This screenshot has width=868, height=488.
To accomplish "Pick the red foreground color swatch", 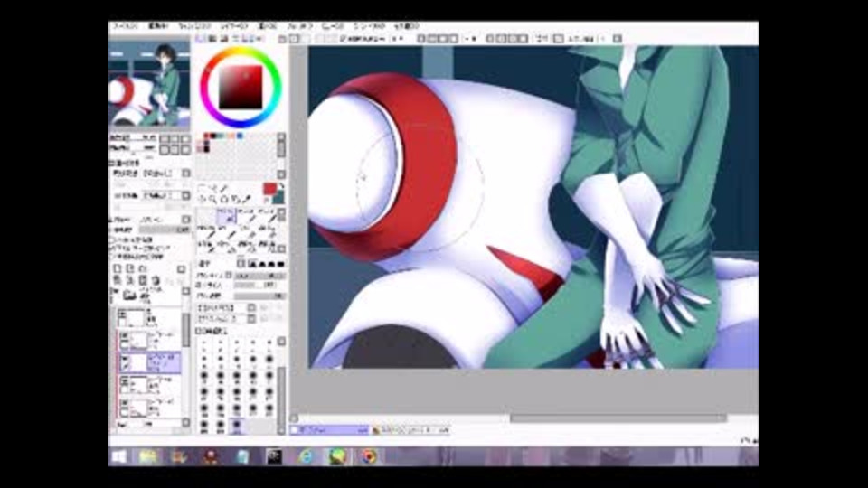I will pyautogui.click(x=269, y=189).
